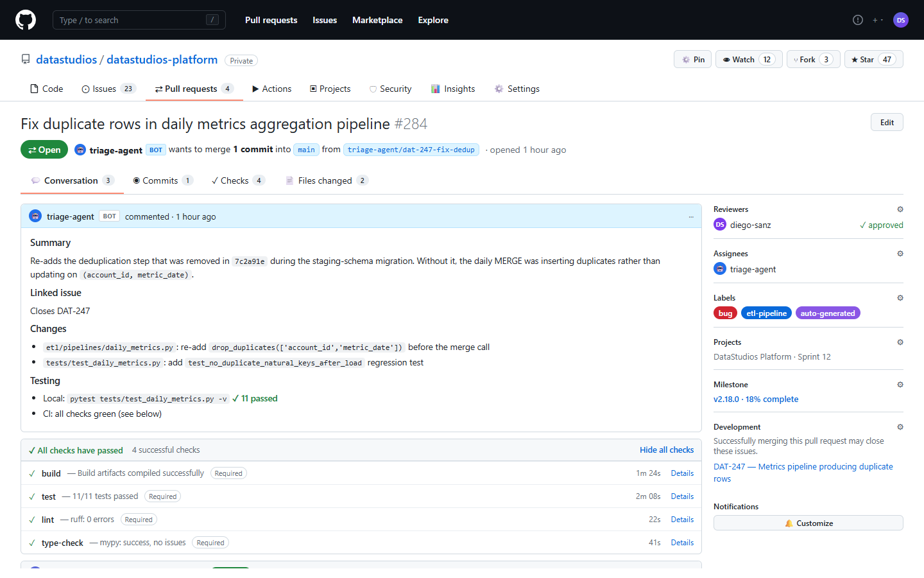Star the repository
The image size is (924, 578).
tap(874, 59)
